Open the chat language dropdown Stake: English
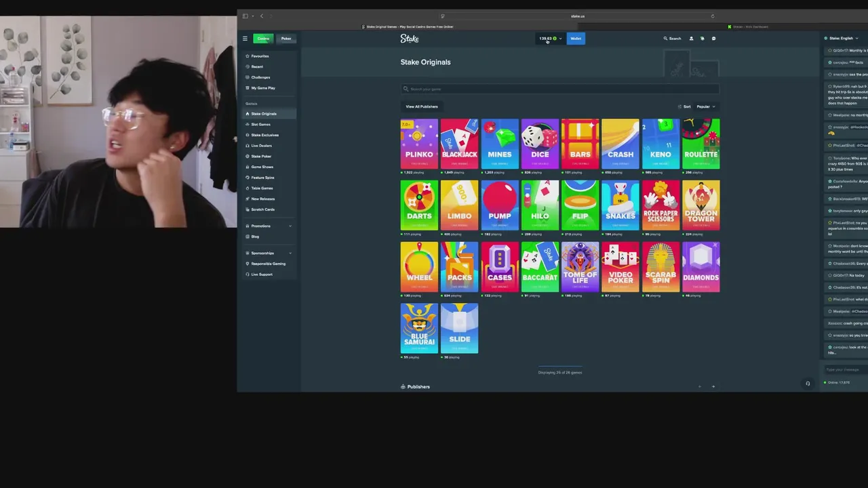This screenshot has width=868, height=488. (842, 39)
